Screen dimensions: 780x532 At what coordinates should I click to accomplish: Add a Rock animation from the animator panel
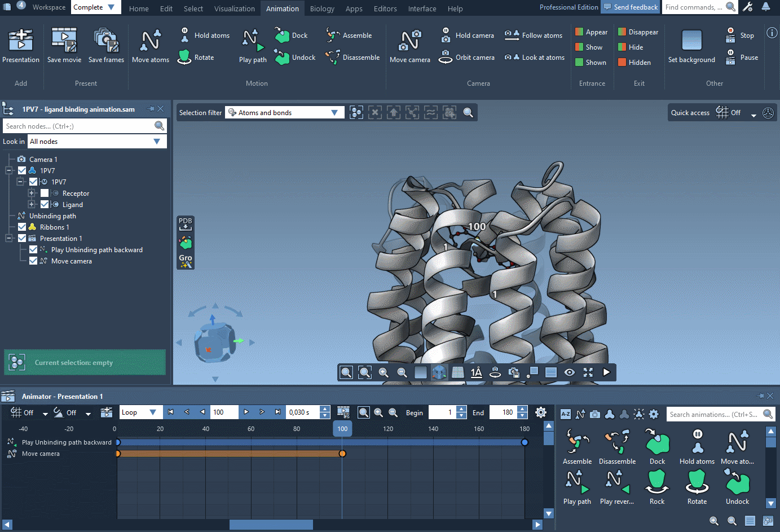coord(657,486)
